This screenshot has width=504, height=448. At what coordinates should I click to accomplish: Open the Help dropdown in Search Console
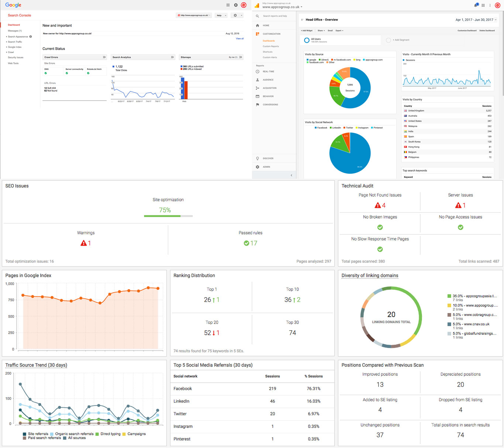221,15
